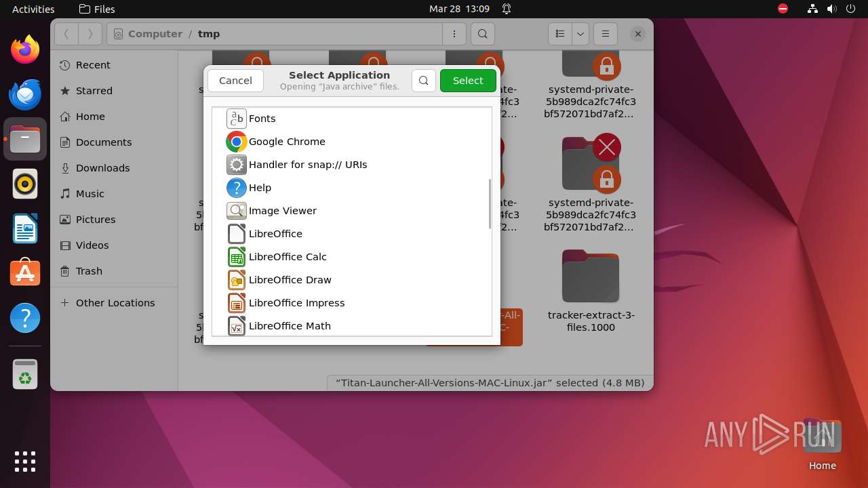The image size is (868, 488).
Task: Open Ubuntu Software from the dock
Action: [25, 273]
